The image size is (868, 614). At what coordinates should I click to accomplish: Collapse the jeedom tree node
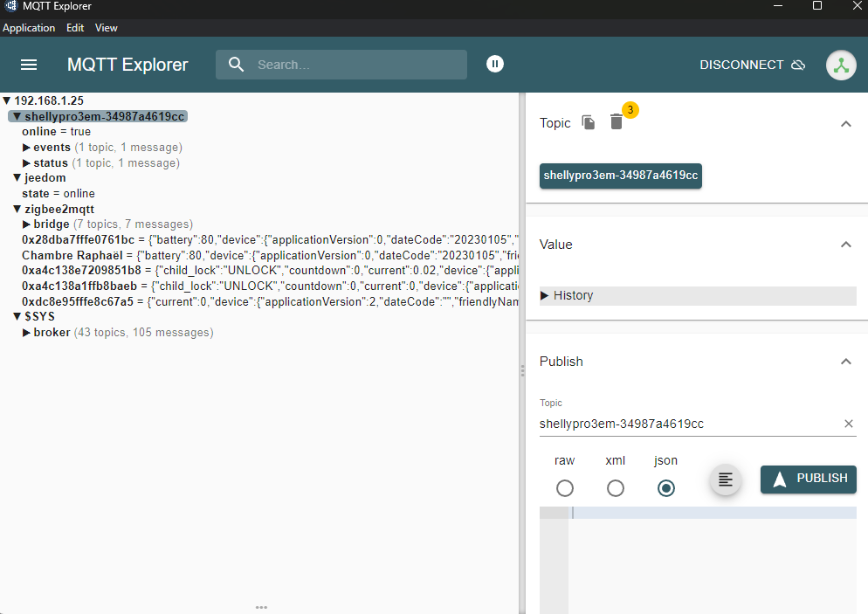[x=17, y=177]
